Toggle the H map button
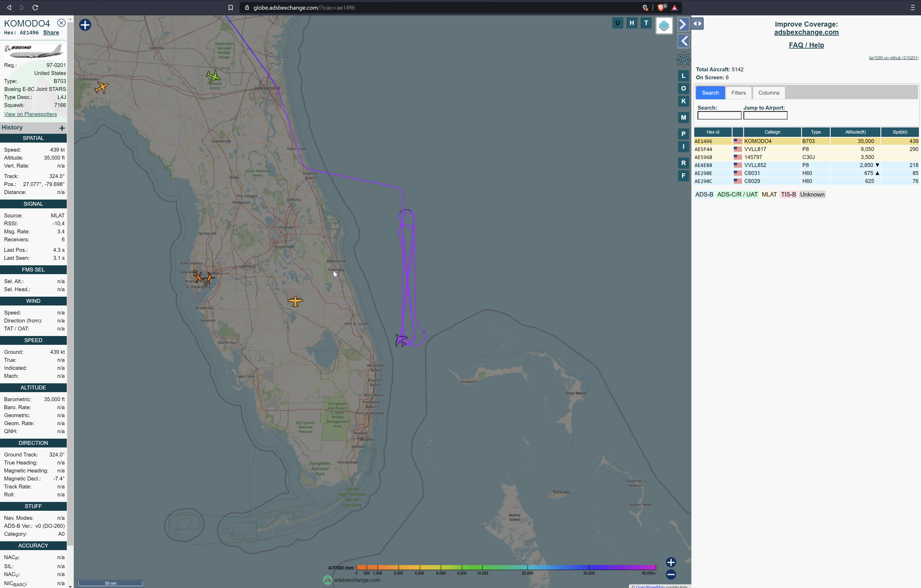Screen dimensions: 921x588 pyautogui.click(x=632, y=23)
